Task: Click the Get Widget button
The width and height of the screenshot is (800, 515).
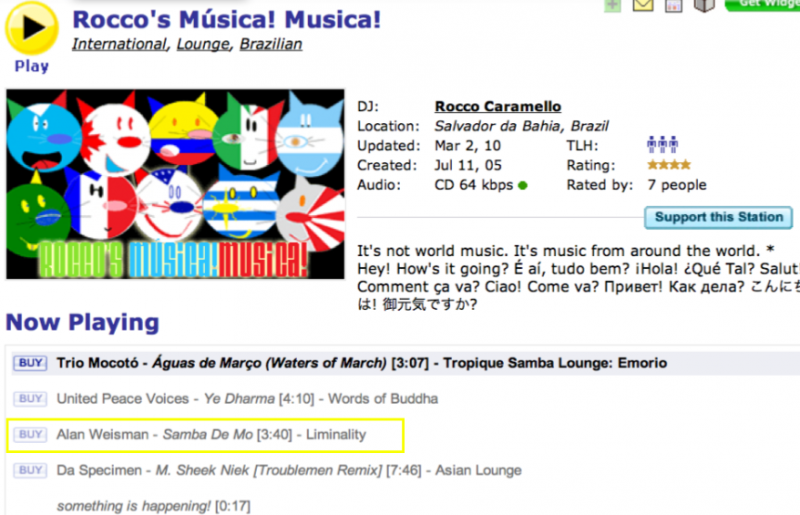Action: point(763,4)
